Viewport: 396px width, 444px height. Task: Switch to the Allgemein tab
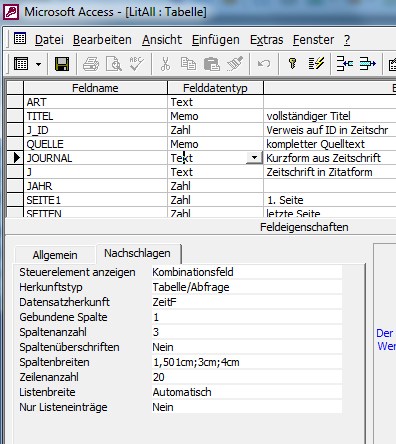tap(55, 255)
